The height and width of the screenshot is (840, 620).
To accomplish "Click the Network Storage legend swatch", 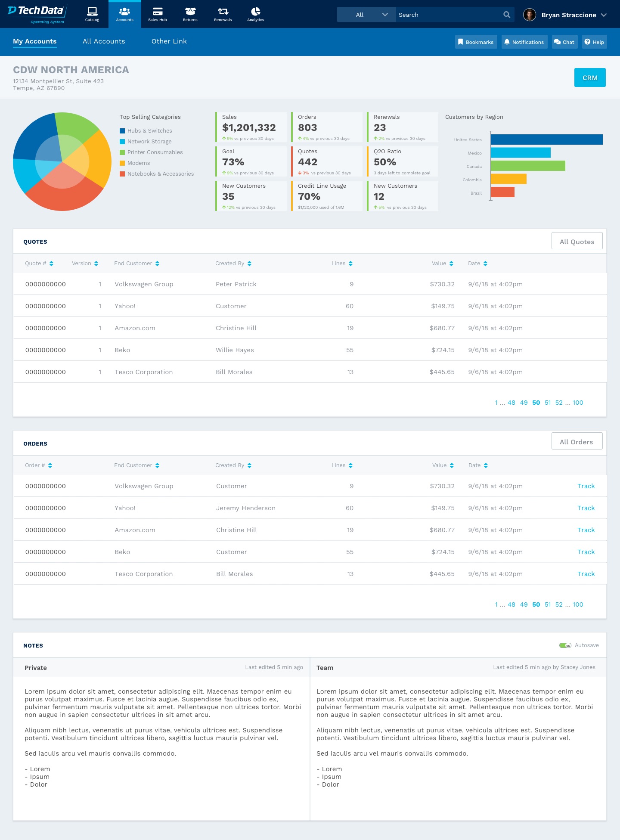I will 122,142.
